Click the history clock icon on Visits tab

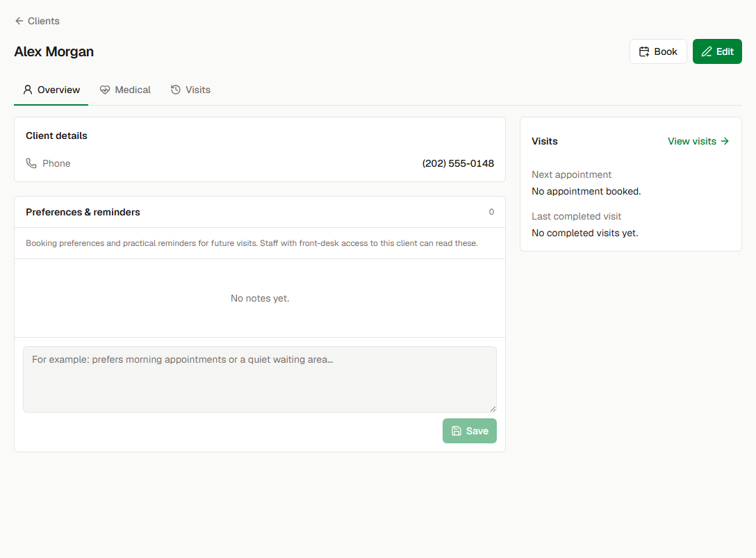[176, 90]
